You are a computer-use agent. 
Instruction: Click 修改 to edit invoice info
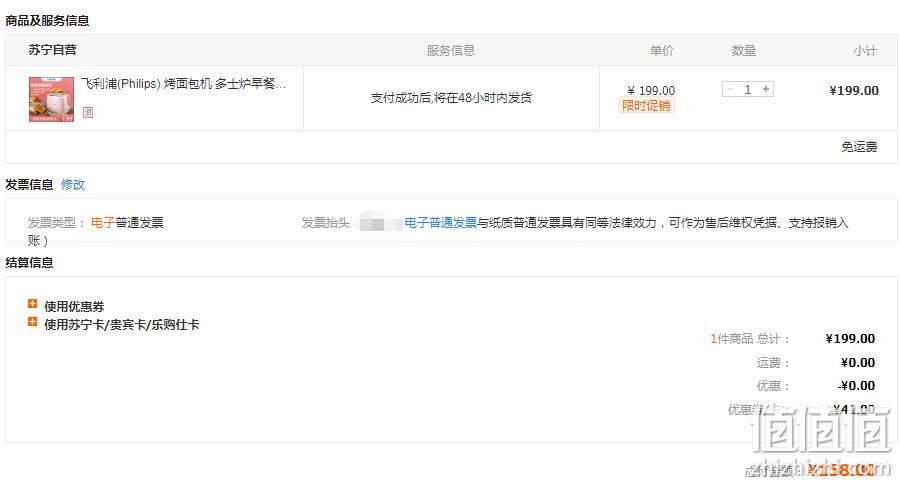tap(73, 184)
